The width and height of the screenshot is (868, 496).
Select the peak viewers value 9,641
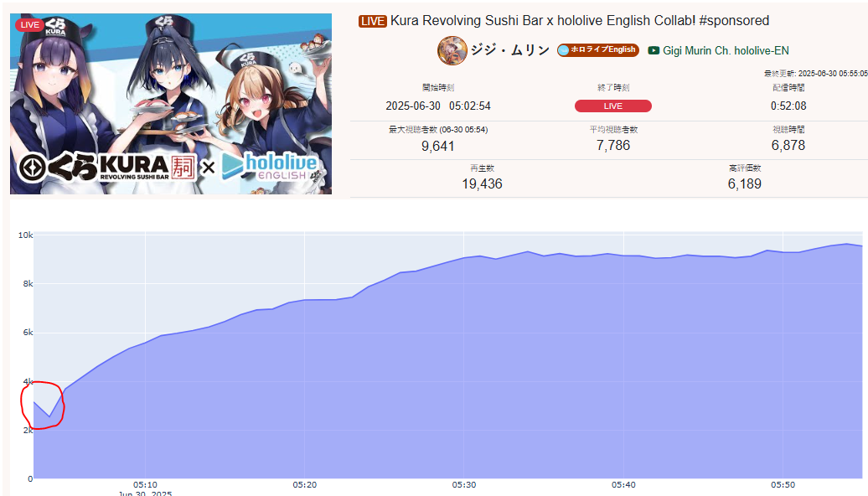tap(438, 146)
